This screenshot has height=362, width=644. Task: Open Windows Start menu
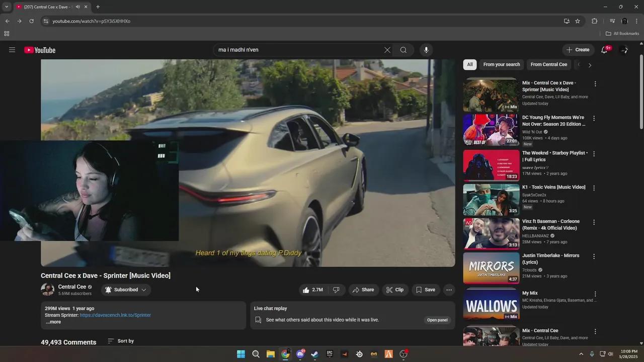click(x=241, y=354)
